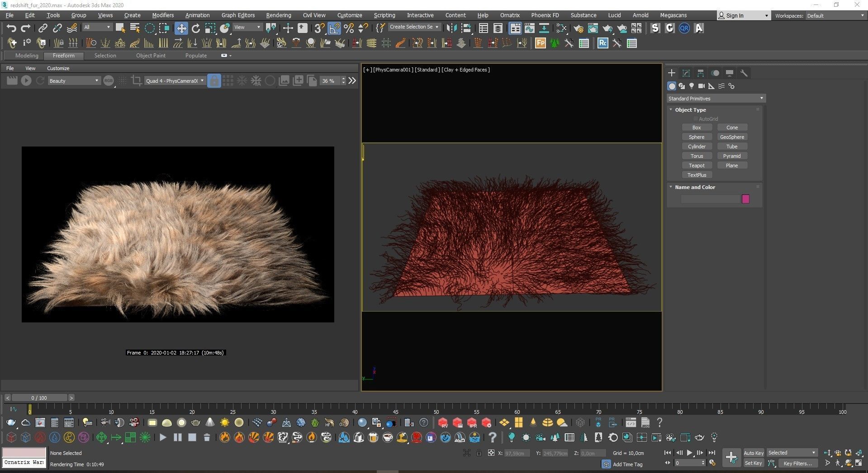Switch to the Object Paint ribbon tab
Image resolution: width=868 pixels, height=473 pixels.
[151, 56]
